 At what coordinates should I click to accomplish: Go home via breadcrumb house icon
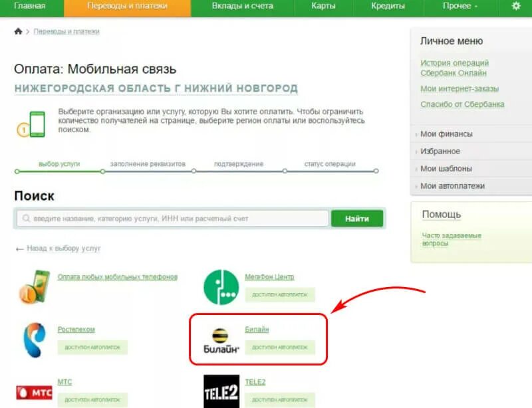tap(19, 31)
